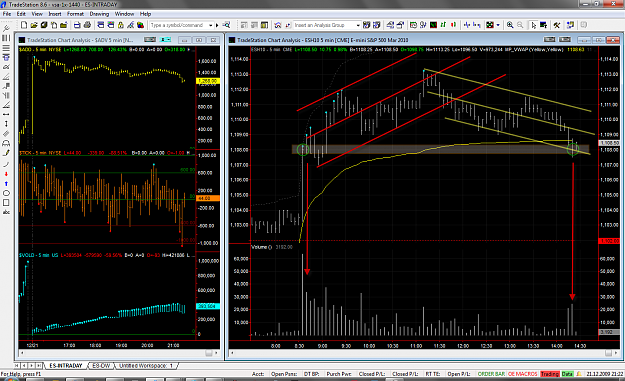Click the yellow 1,268.00 price label
Image resolution: width=625 pixels, height=381 pixels.
[208, 81]
